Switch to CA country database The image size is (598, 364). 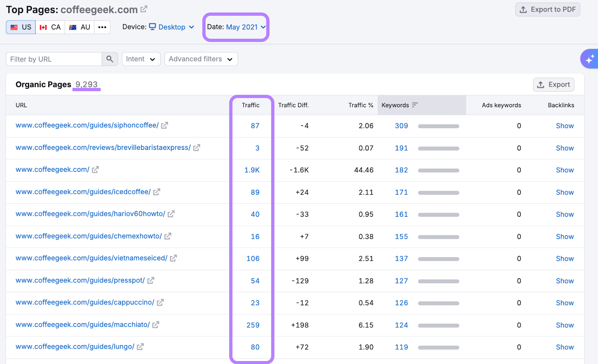tap(50, 27)
